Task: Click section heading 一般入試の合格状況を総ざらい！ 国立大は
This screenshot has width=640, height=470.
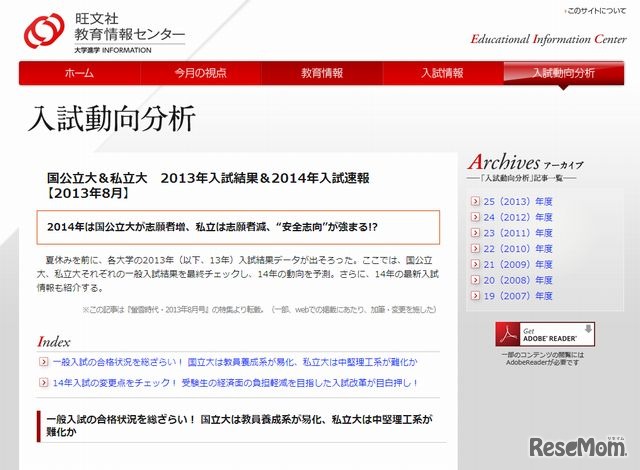Action: click(x=239, y=426)
